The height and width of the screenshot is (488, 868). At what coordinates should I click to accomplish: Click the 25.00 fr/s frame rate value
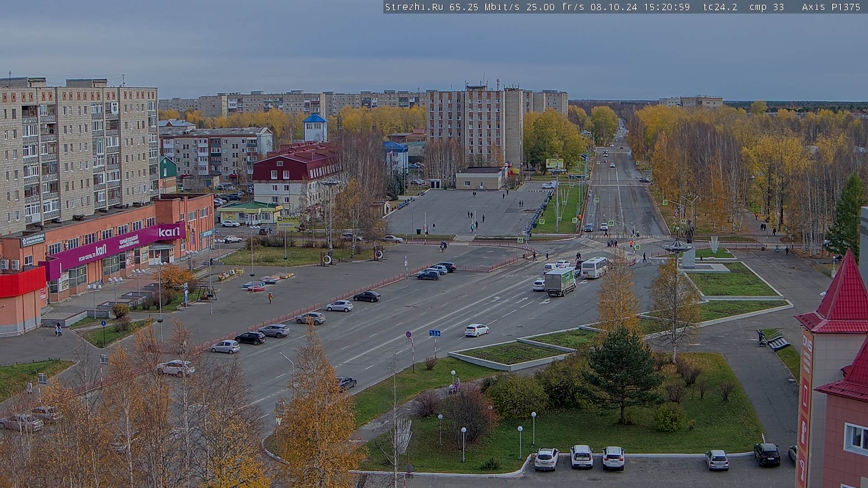[x=555, y=7]
